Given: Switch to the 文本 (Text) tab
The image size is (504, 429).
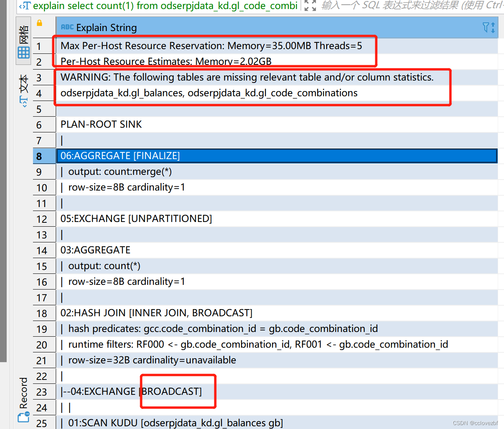Looking at the screenshot, I should pos(23,84).
